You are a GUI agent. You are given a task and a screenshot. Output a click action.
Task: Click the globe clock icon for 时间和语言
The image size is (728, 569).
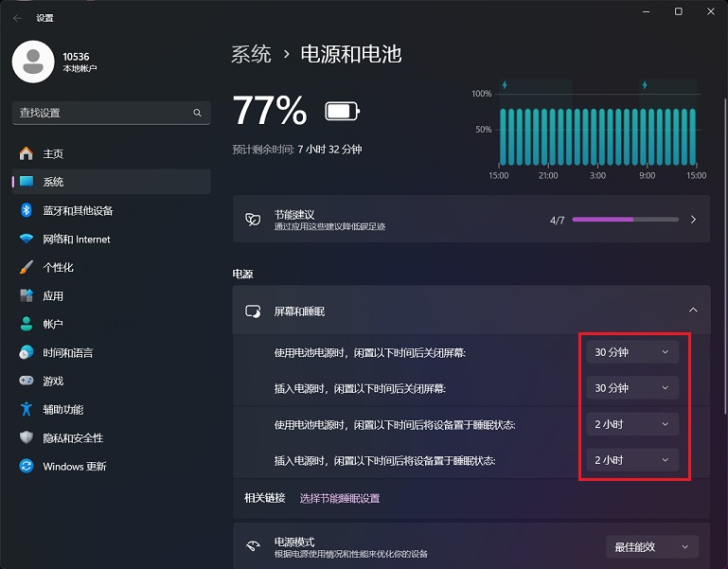coord(27,352)
